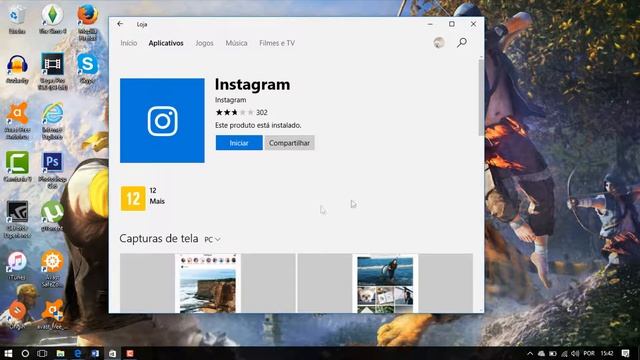Open Photoshop CS6 desktop shortcut

click(x=52, y=171)
